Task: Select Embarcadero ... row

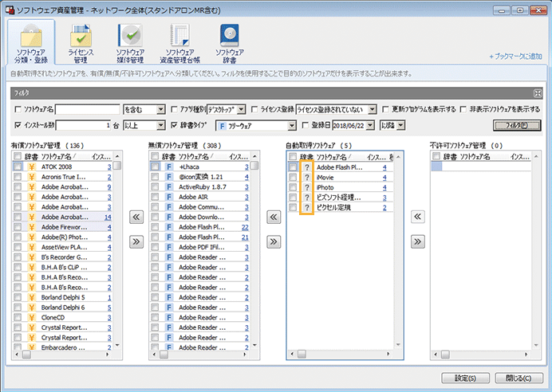Action: pyautogui.click(x=62, y=347)
